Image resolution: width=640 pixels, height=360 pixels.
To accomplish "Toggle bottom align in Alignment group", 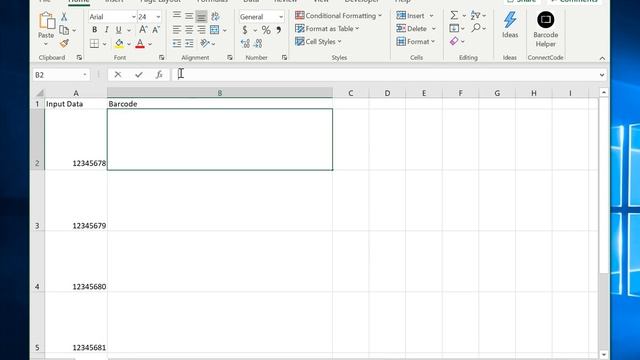I will (201, 16).
